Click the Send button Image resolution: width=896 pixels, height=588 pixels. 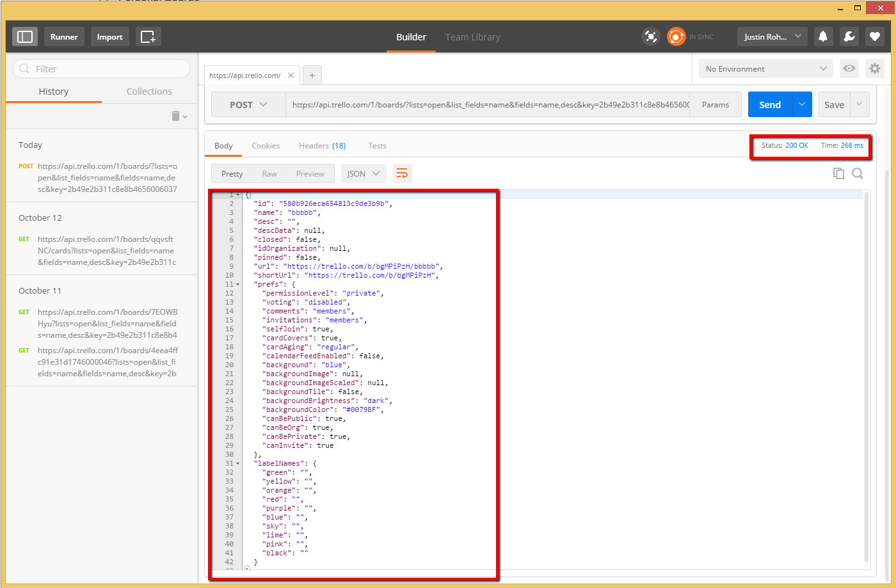point(770,104)
